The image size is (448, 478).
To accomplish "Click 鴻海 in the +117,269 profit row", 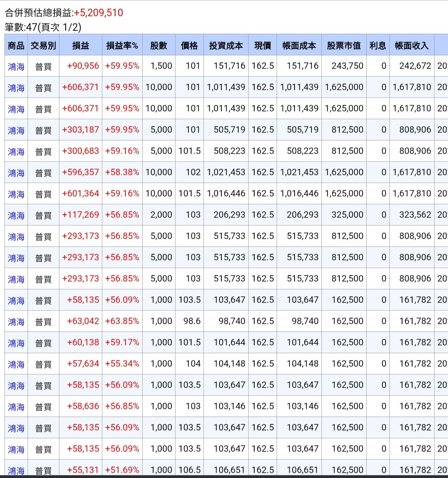I will click(x=16, y=215).
